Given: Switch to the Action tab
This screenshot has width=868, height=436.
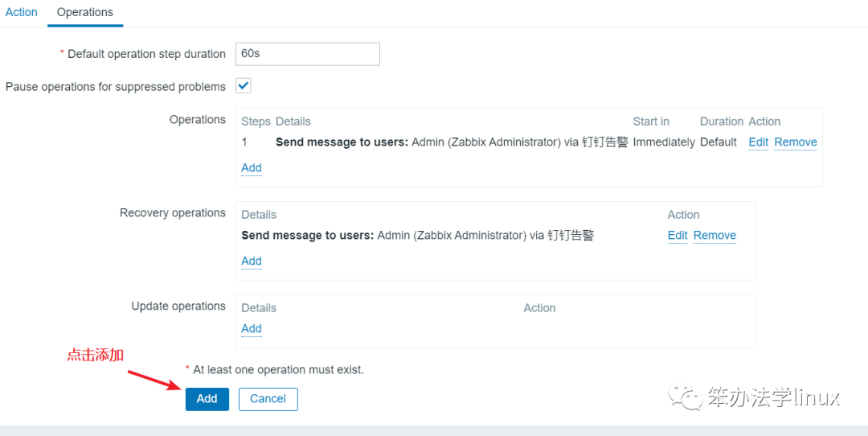Looking at the screenshot, I should click(x=22, y=12).
